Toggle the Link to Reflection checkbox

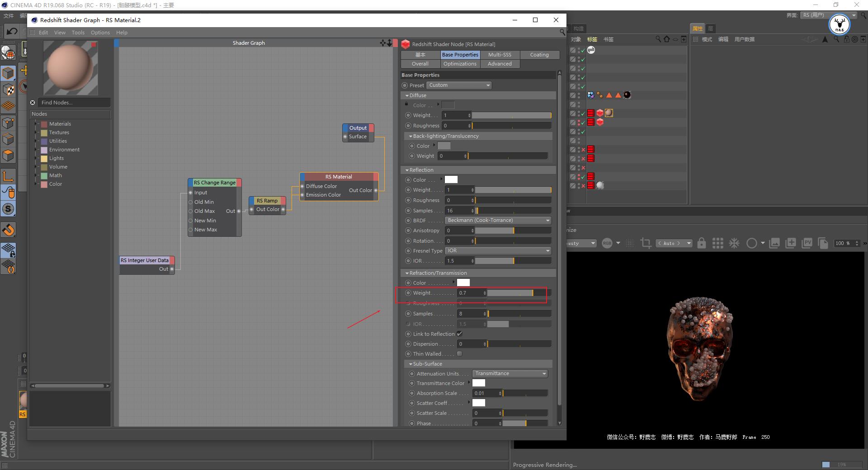tap(460, 334)
